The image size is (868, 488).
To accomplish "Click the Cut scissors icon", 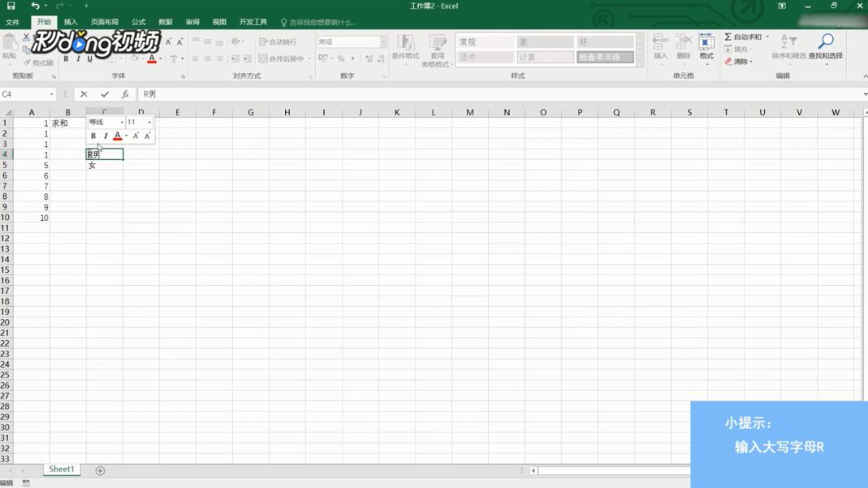I will coord(26,37).
